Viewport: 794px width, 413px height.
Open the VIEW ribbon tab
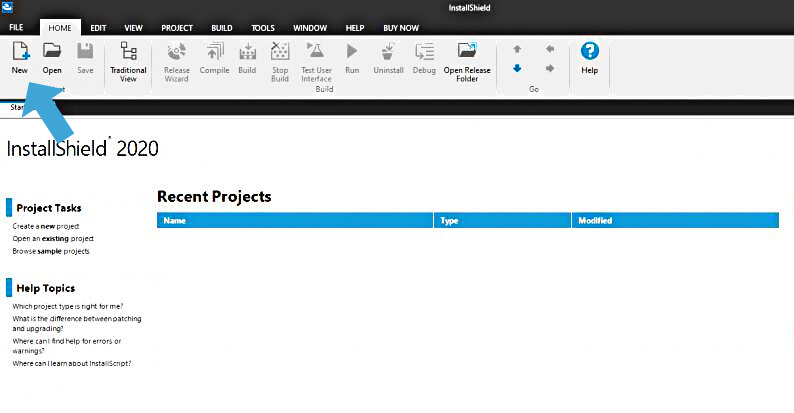tap(134, 28)
